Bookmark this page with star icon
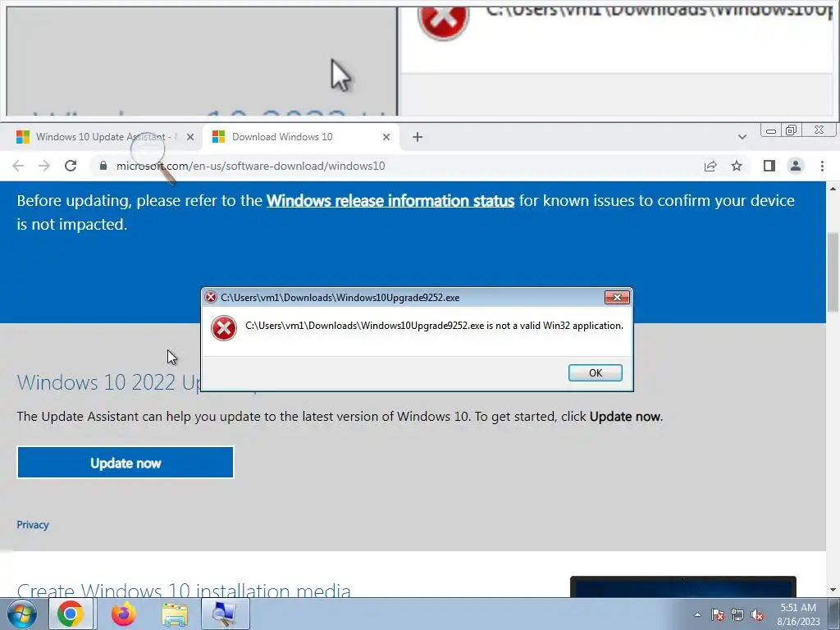This screenshot has height=630, width=840. [737, 166]
